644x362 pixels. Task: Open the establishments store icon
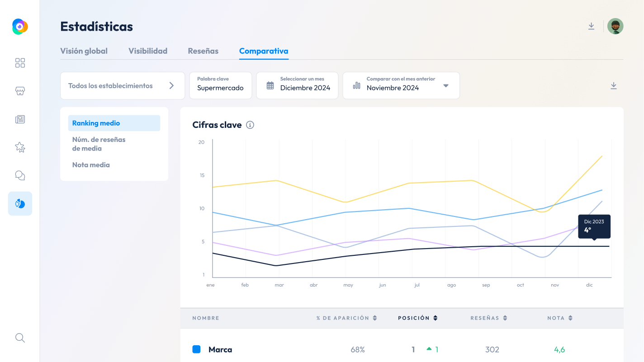pos(20,91)
